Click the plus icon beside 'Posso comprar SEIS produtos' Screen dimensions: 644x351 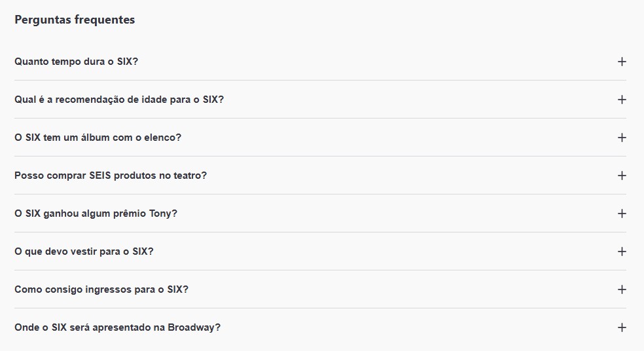(622, 175)
